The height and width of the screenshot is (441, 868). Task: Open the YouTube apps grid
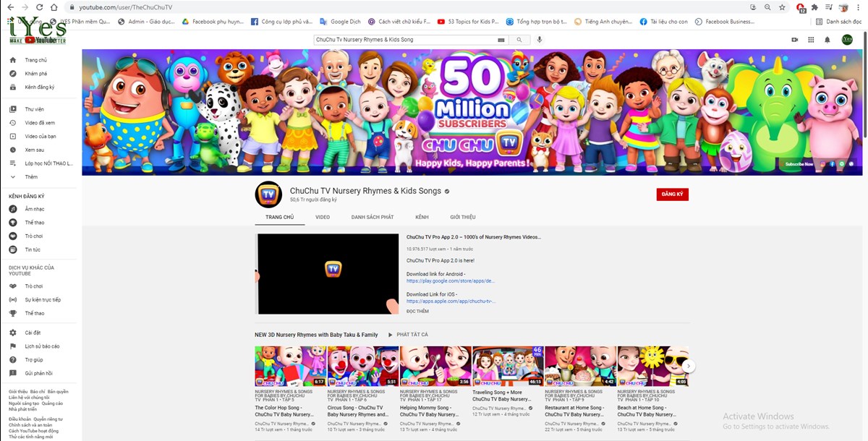click(811, 40)
